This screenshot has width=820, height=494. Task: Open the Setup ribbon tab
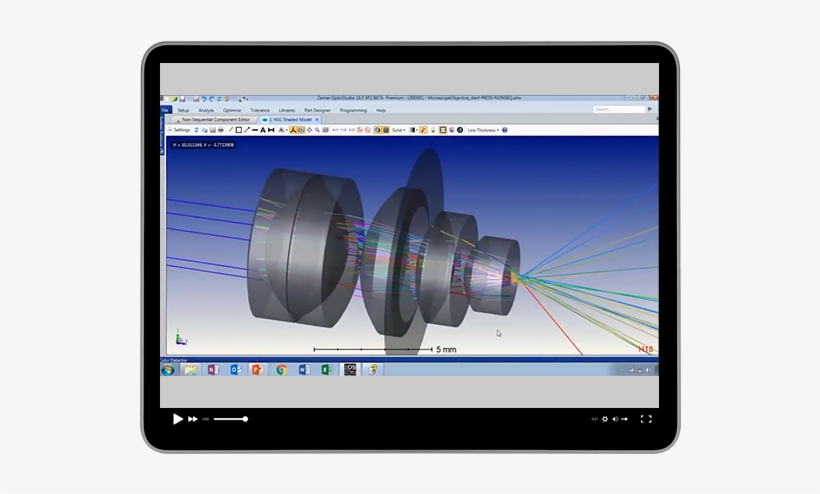coord(183,110)
